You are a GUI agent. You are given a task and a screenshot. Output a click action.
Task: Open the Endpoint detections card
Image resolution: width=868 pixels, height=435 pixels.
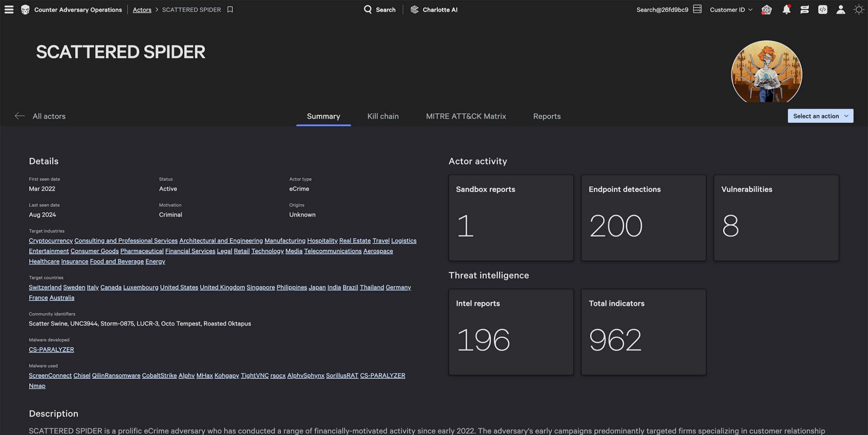point(644,217)
